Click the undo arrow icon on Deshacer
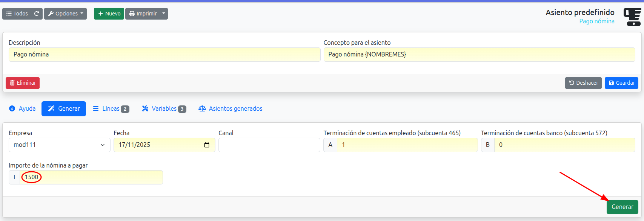644x221 pixels. click(572, 83)
